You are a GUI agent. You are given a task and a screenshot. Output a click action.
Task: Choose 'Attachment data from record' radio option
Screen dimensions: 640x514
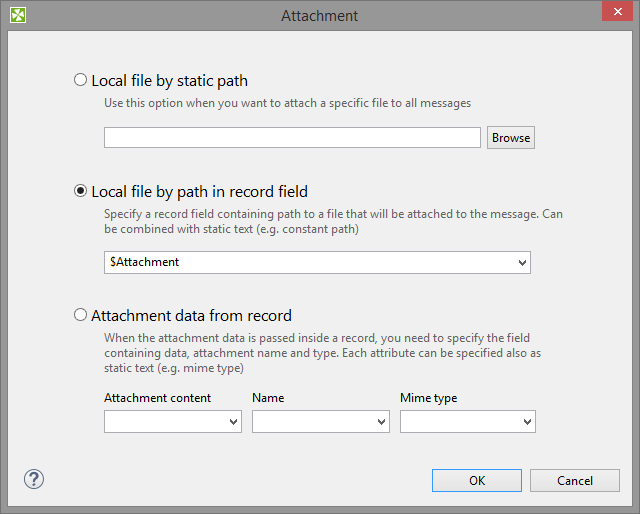coord(81,315)
